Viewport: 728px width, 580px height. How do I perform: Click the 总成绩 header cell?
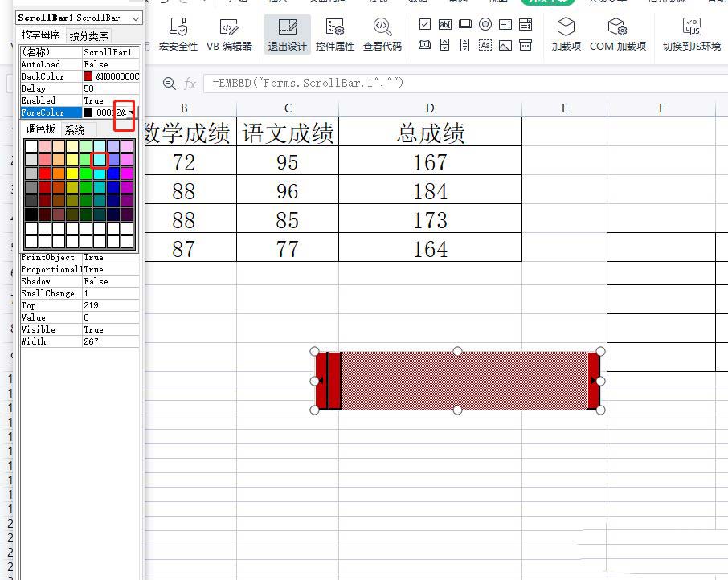431,133
